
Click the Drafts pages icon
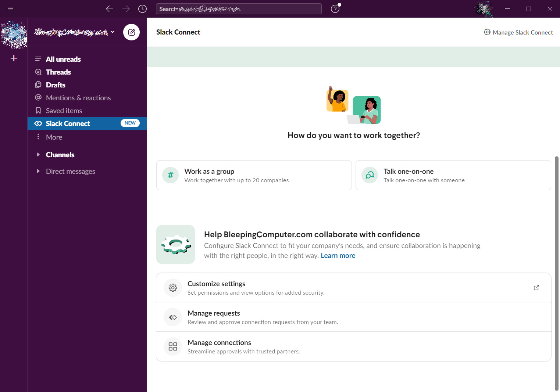(x=38, y=85)
